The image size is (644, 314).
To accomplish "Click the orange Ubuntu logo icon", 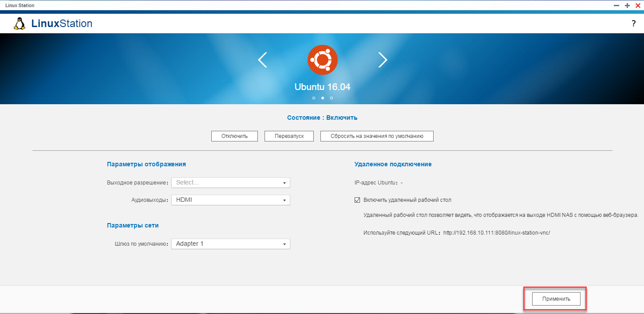I will coord(323,60).
